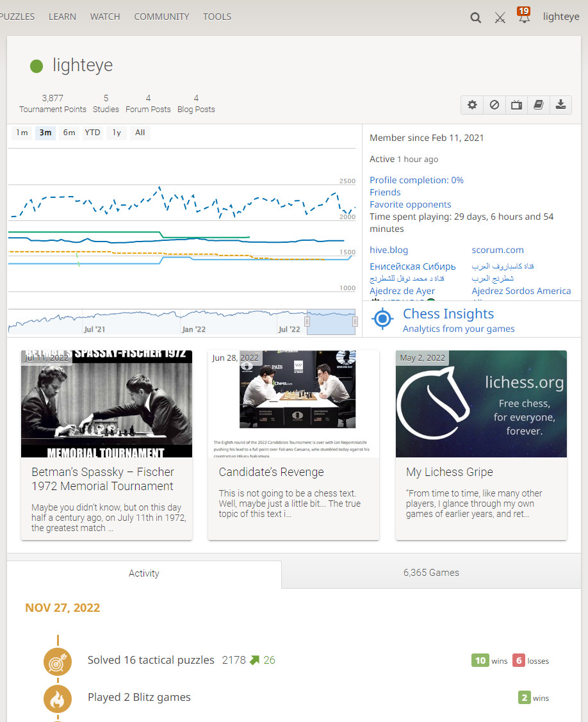Open Favorite opponents link
The height and width of the screenshot is (722, 588).
[x=411, y=204]
